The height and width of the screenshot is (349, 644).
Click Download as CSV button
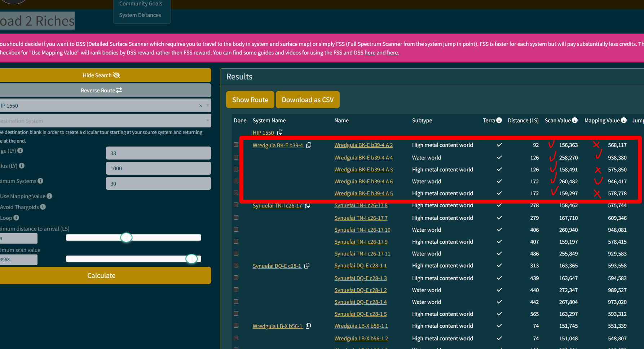(x=308, y=100)
